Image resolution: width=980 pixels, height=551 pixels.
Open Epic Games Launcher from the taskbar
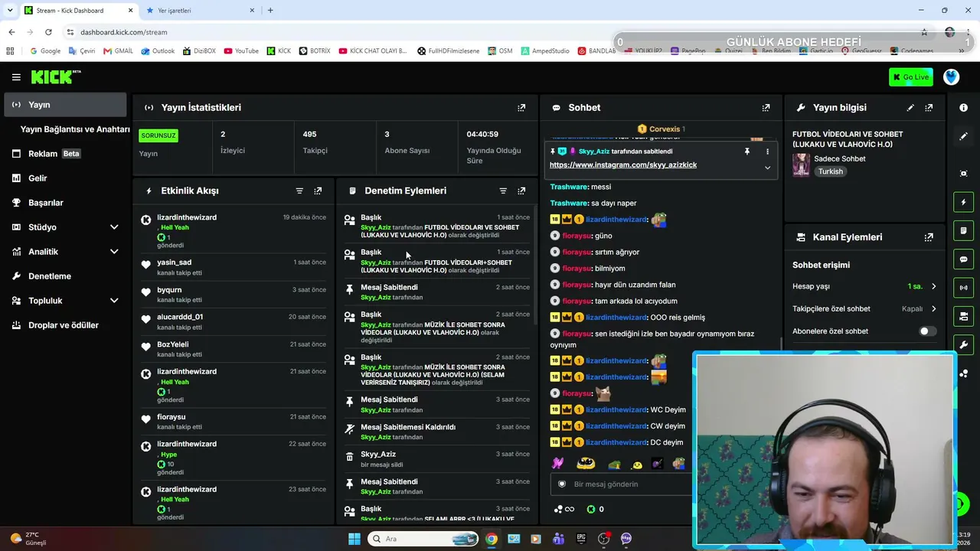coord(581,539)
